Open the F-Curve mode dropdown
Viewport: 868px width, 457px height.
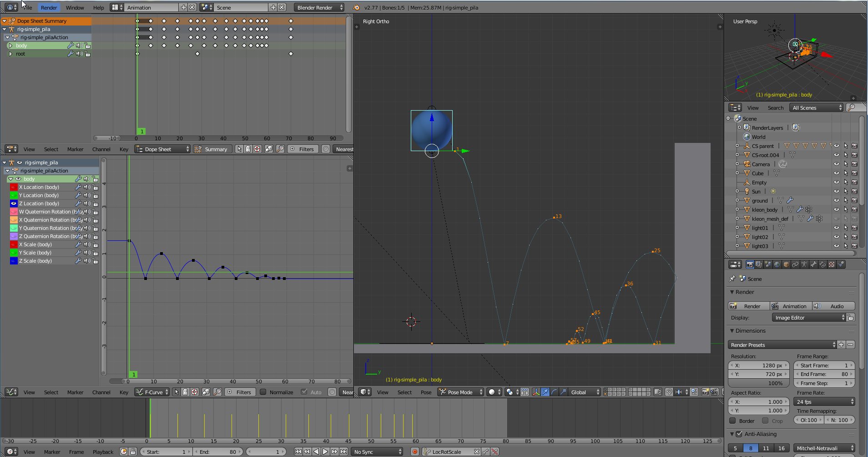(x=152, y=392)
